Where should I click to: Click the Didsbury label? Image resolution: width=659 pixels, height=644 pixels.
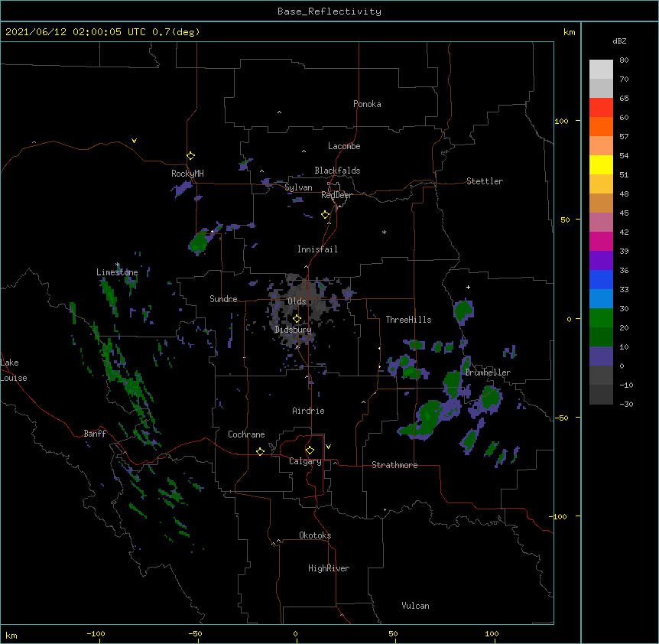pos(293,330)
